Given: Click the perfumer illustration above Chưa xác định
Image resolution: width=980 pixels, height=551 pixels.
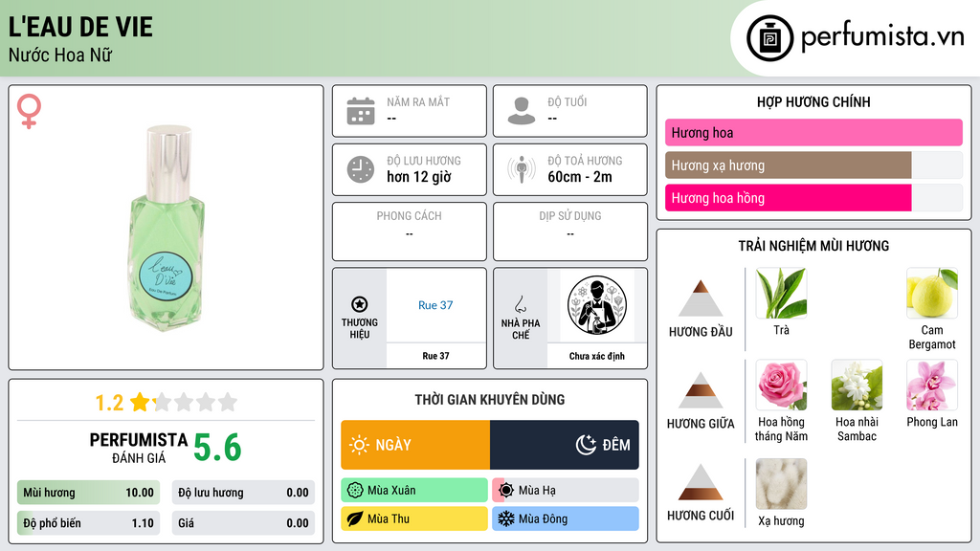Looking at the screenshot, I should point(597,305).
